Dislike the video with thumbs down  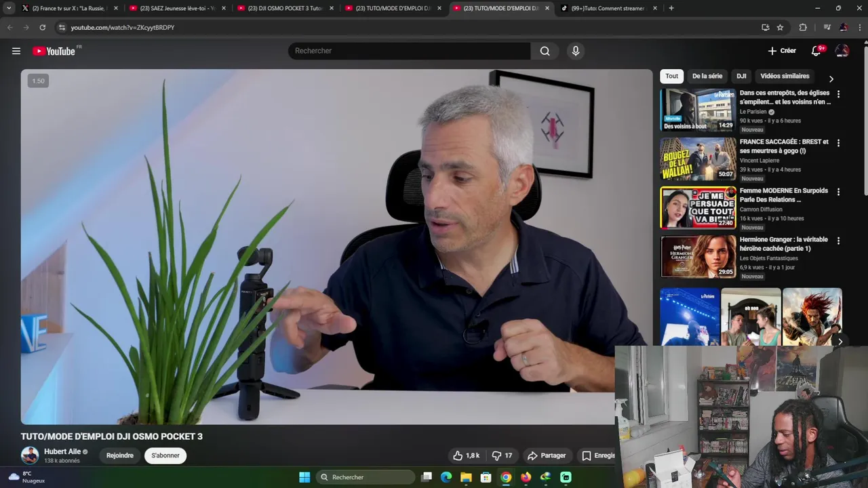tap(502, 455)
